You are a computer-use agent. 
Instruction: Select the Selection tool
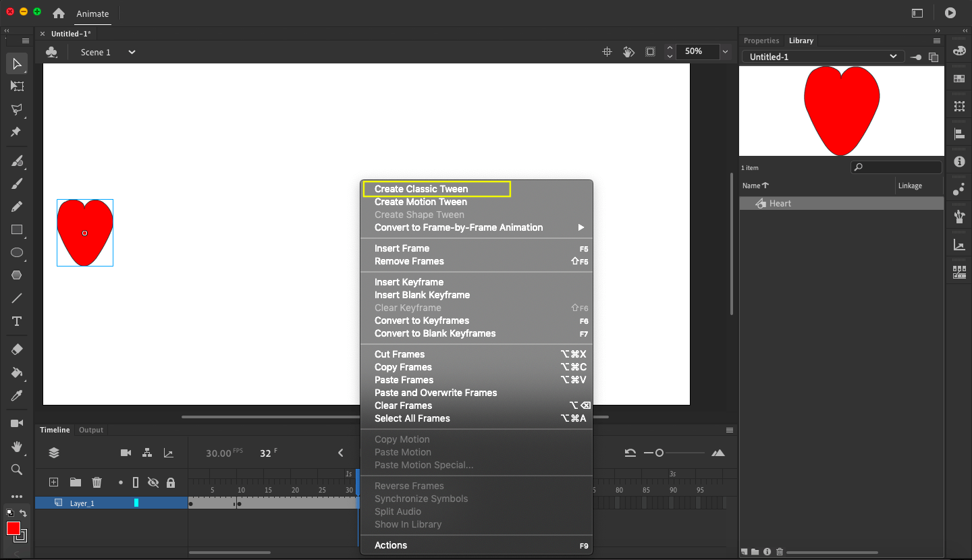pos(16,63)
